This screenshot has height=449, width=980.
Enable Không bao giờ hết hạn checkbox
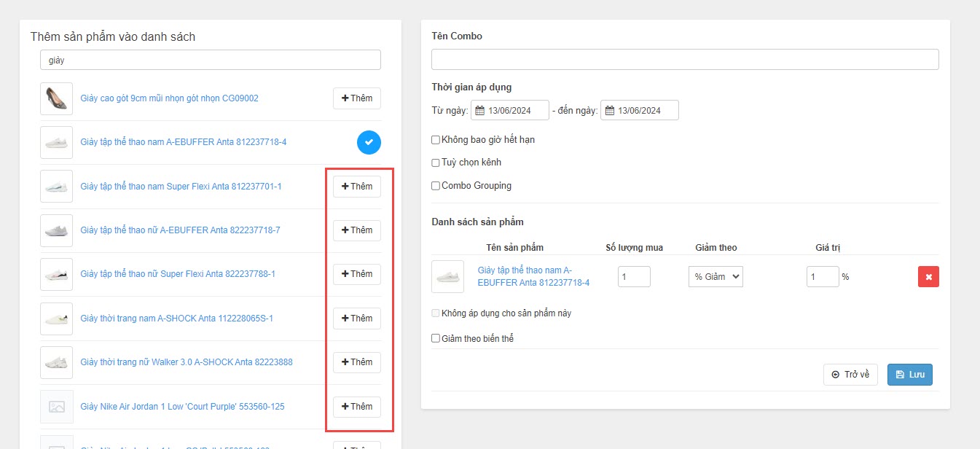[x=436, y=140]
